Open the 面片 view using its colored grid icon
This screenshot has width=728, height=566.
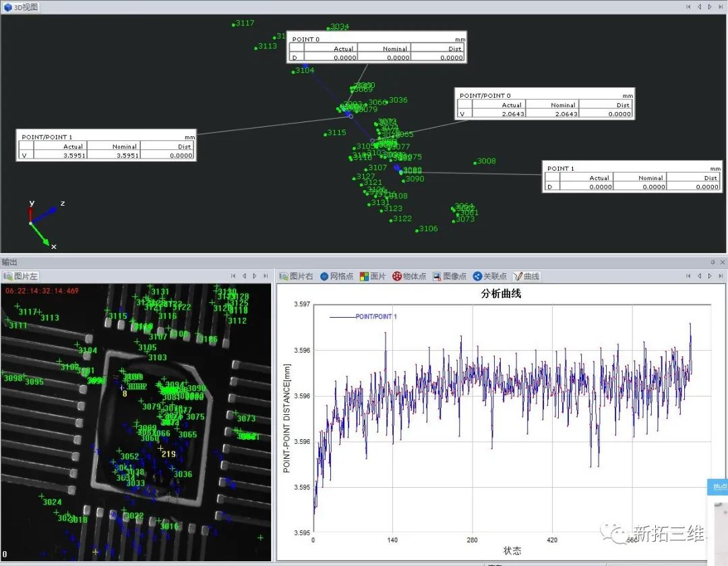[364, 276]
